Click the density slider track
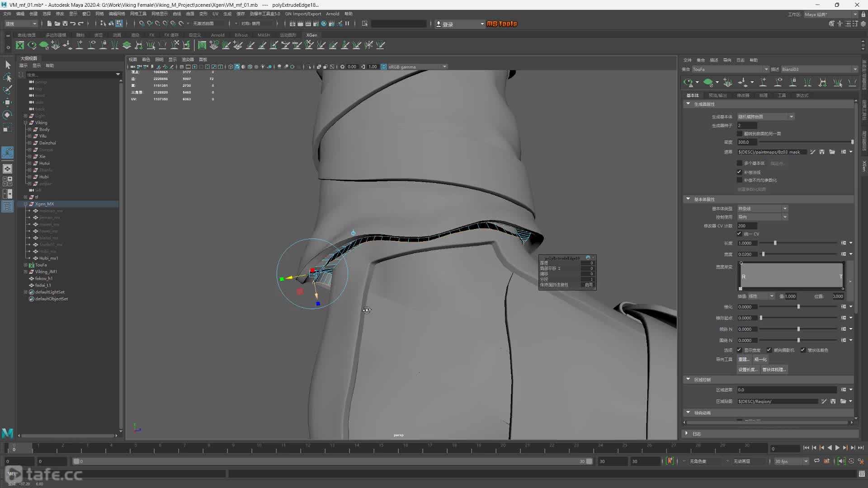Image resolution: width=868 pixels, height=488 pixels. click(x=806, y=142)
